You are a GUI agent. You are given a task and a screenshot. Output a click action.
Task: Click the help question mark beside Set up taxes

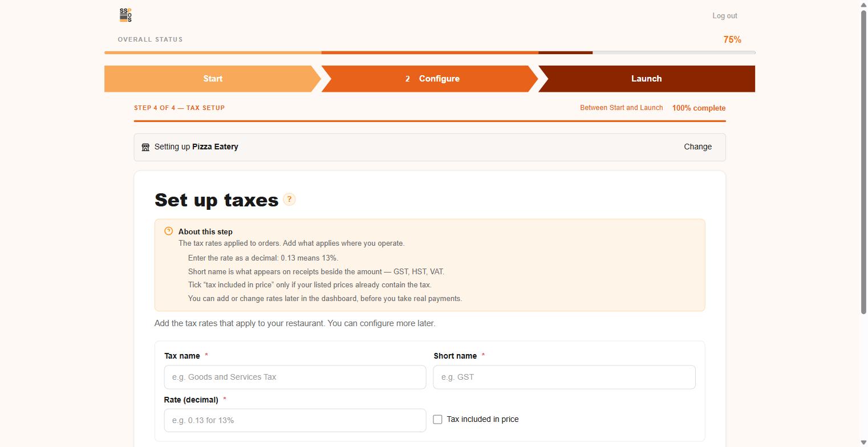click(289, 200)
